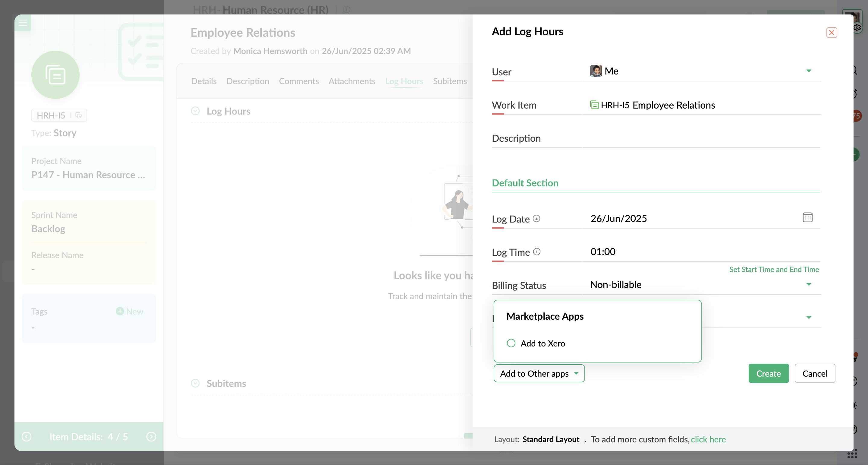Open the apps grid icon at bottom right

tap(852, 454)
